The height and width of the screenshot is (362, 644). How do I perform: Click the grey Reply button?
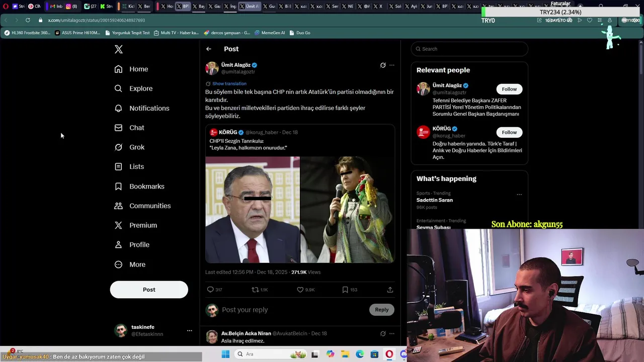382,310
